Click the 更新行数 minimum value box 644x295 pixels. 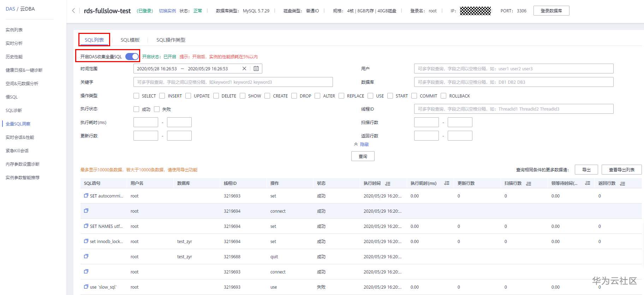(x=146, y=136)
